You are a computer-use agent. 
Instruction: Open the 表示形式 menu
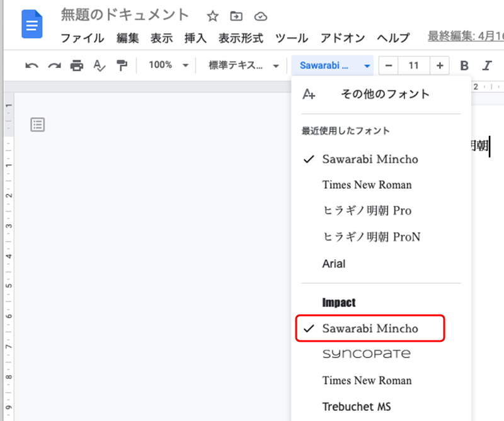tap(241, 38)
